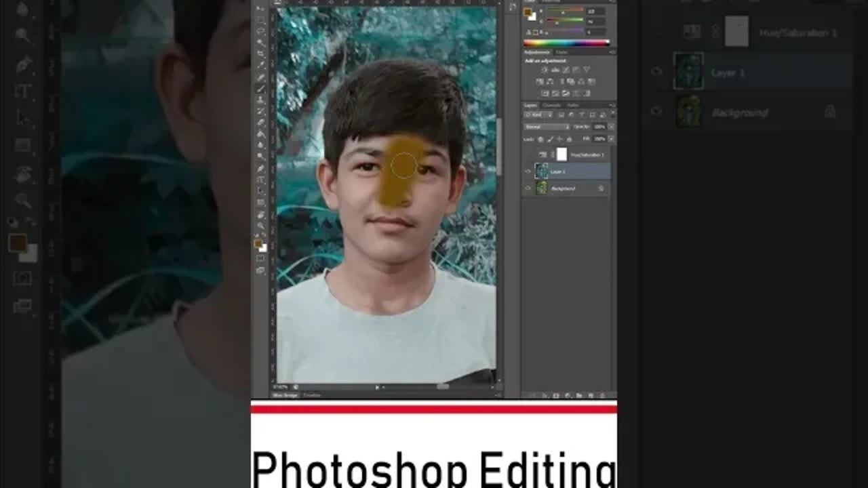Toggle lock all padlock icon
Image resolution: width=868 pixels, height=488 pixels.
coord(569,138)
